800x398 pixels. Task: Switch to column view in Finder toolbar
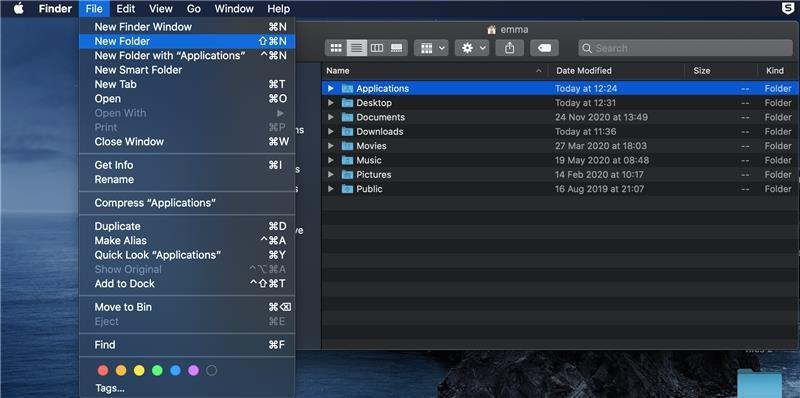pyautogui.click(x=377, y=48)
